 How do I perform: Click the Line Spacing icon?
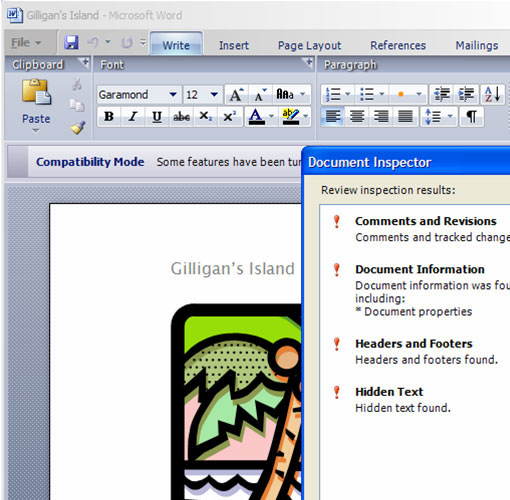point(432,117)
